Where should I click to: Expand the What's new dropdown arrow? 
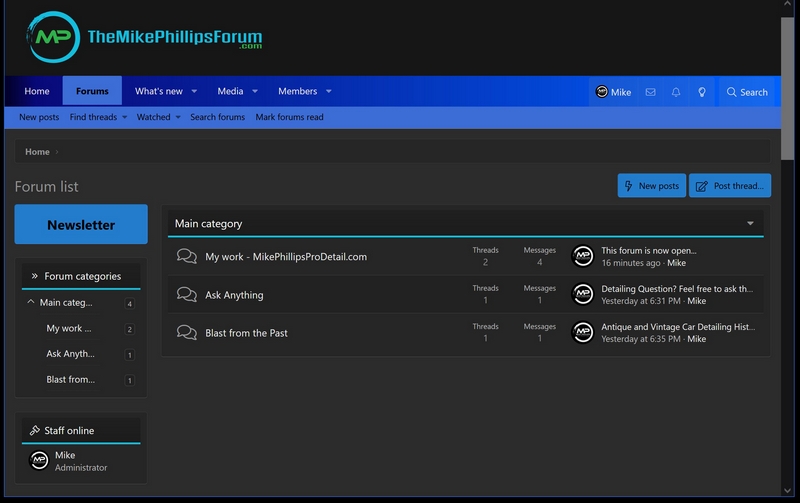tap(194, 91)
